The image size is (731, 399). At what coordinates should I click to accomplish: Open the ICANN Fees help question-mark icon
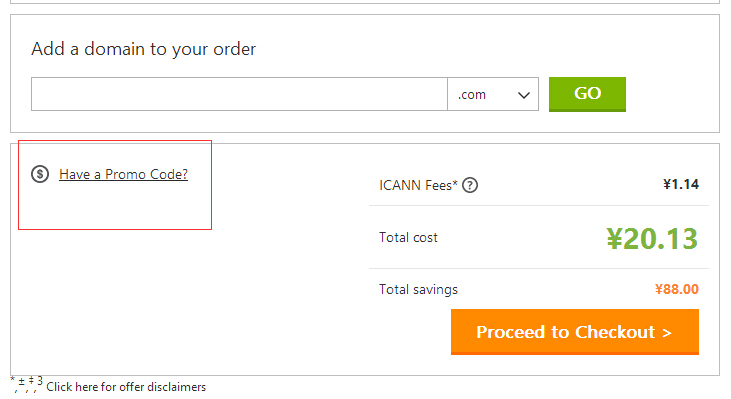pyautogui.click(x=470, y=185)
